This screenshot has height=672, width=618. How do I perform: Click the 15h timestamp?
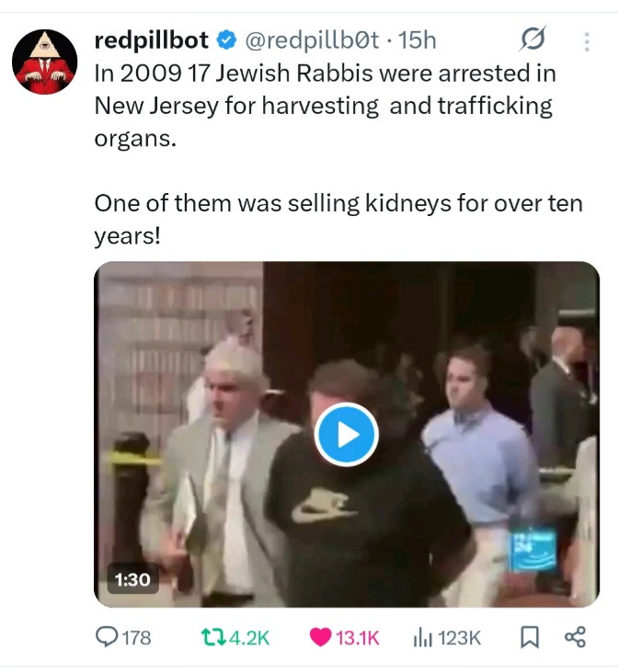[x=417, y=40]
